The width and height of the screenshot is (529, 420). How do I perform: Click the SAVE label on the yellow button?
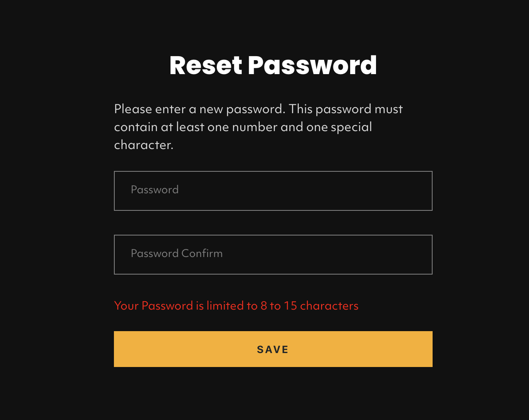(273, 349)
